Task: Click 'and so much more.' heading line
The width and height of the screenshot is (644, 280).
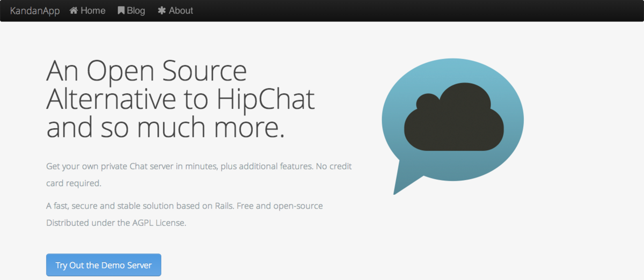Action: (x=165, y=128)
